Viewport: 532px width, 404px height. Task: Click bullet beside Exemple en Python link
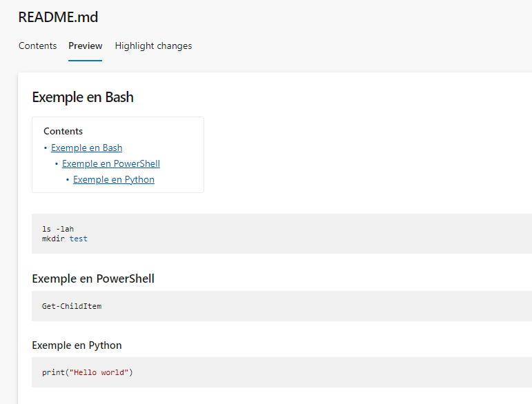tap(68, 179)
